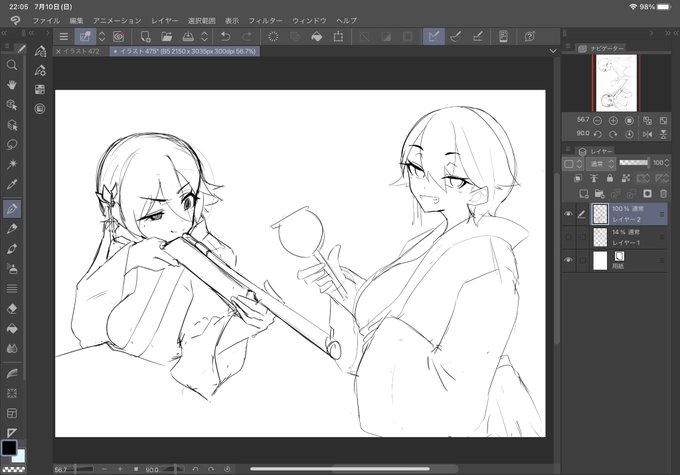Viewport: 680px width, 475px height.
Task: Toggle Set as Reference Layer lighthouse icon
Action: click(x=594, y=178)
